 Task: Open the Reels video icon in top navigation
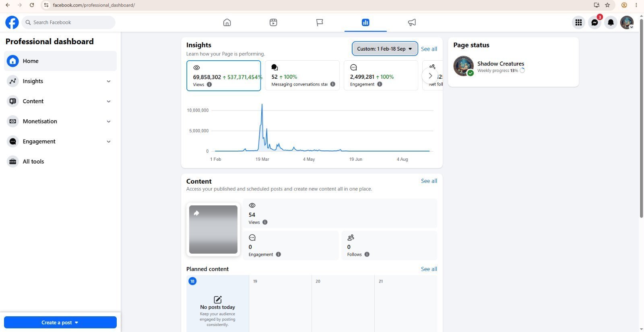click(x=273, y=23)
